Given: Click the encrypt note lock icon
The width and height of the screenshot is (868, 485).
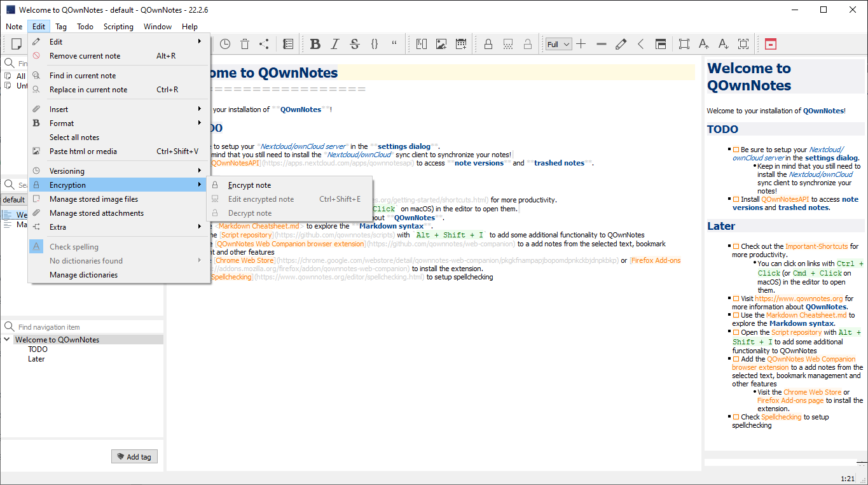Looking at the screenshot, I should 488,44.
